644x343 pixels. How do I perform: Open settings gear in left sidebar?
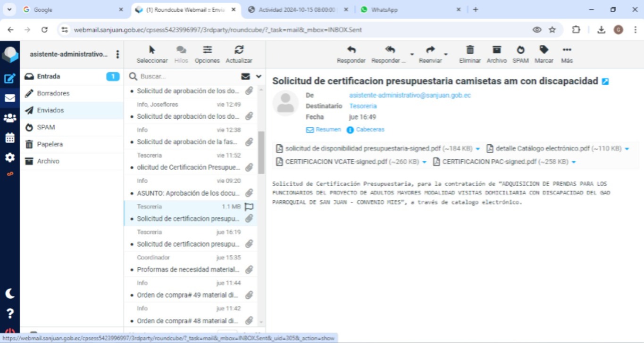pos(9,157)
